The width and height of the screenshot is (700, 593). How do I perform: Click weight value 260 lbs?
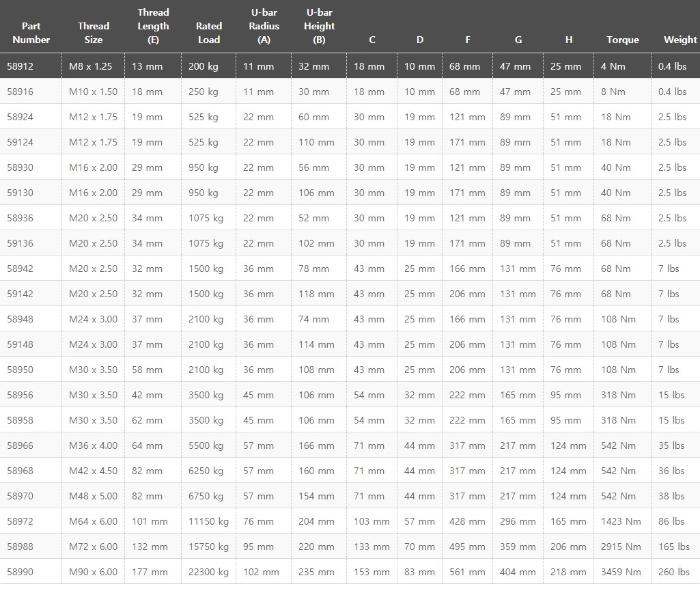click(673, 572)
